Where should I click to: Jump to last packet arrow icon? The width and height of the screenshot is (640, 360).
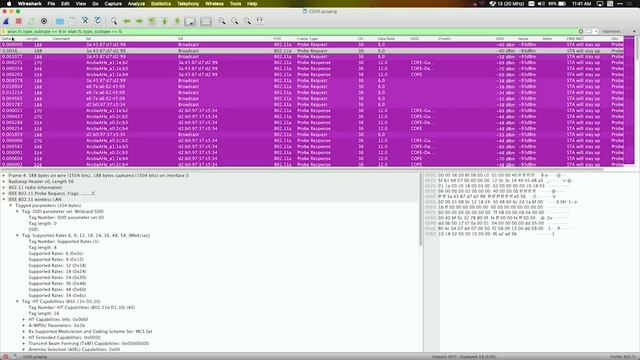coord(177,21)
